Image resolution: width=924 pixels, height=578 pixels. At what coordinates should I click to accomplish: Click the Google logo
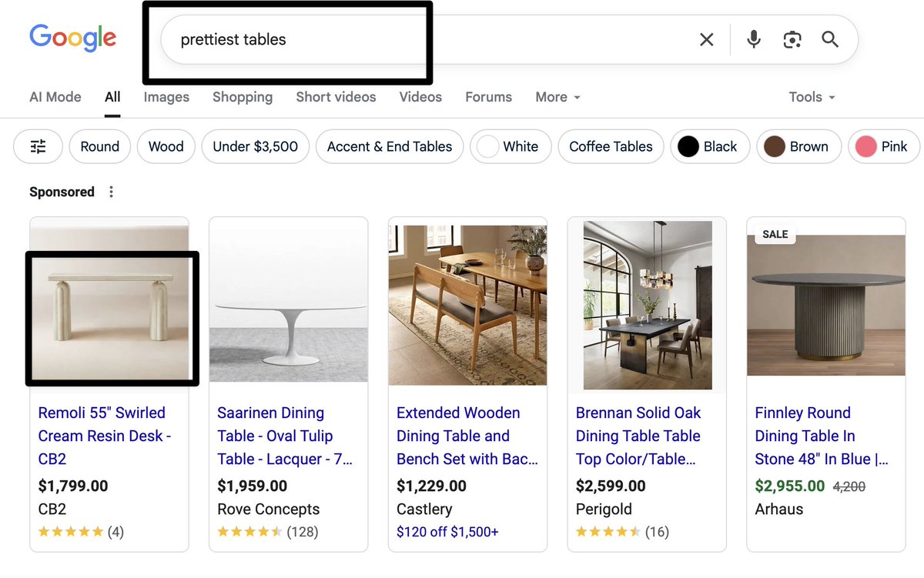coord(73,38)
